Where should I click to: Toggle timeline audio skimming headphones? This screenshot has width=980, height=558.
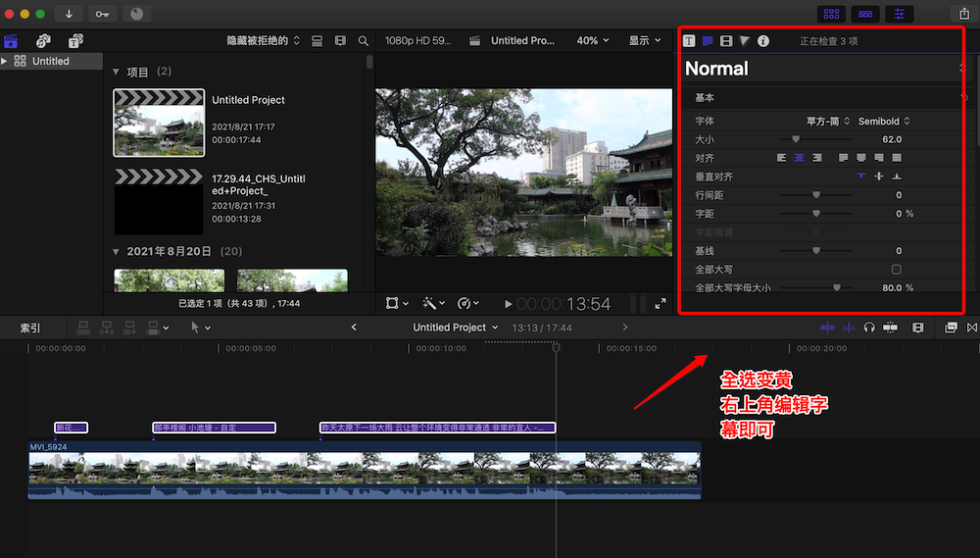(x=869, y=328)
